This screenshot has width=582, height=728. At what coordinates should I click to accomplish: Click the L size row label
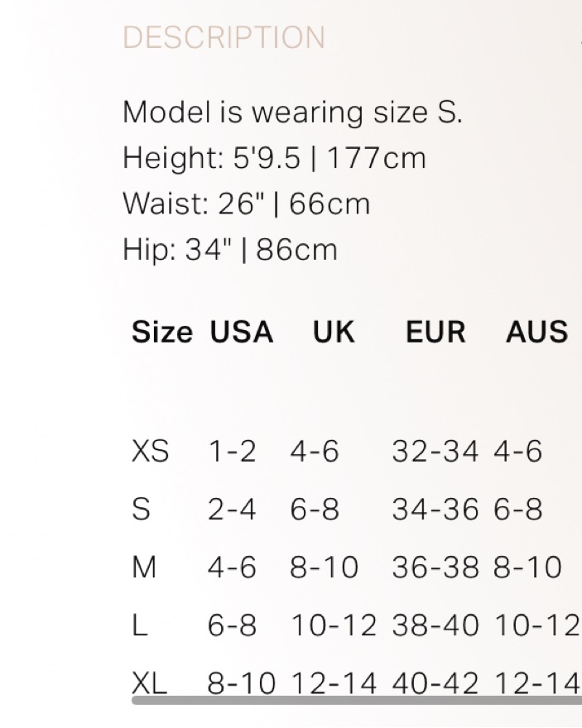click(x=139, y=625)
